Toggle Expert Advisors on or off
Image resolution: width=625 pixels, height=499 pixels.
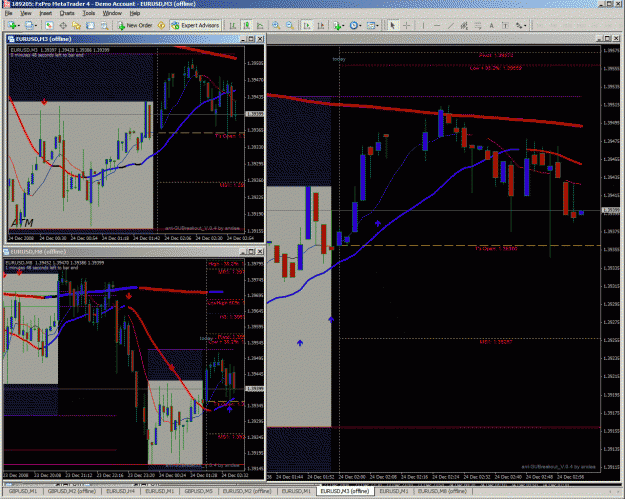click(x=195, y=26)
